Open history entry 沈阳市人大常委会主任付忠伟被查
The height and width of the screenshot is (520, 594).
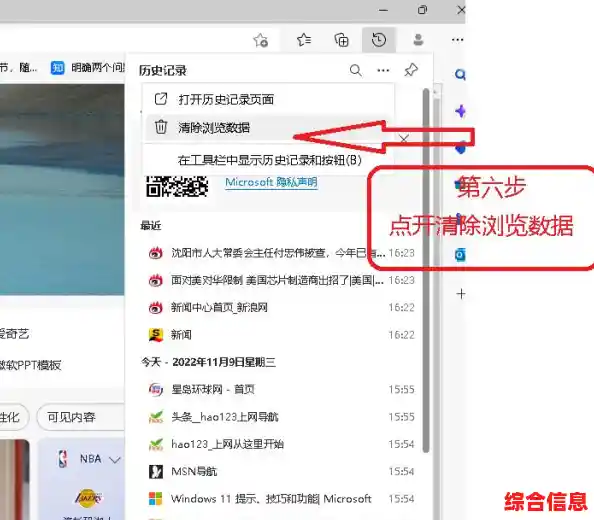[281, 253]
